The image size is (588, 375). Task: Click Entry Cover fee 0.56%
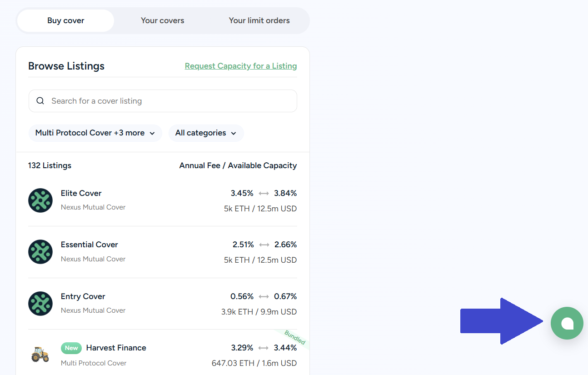tap(242, 296)
